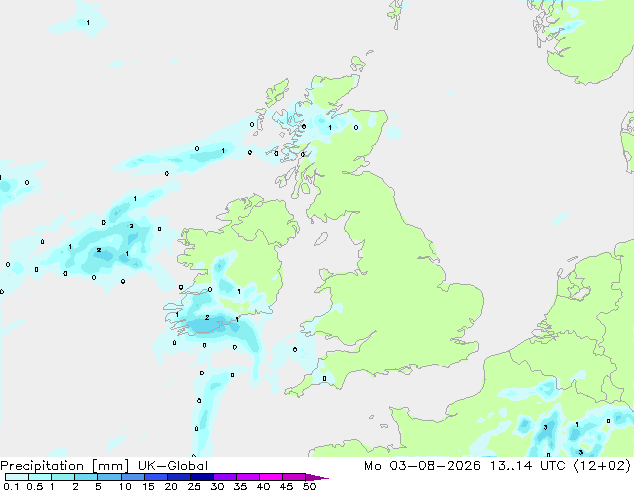Click the '0.5' legend scale label
634x490 pixels.
click(35, 486)
